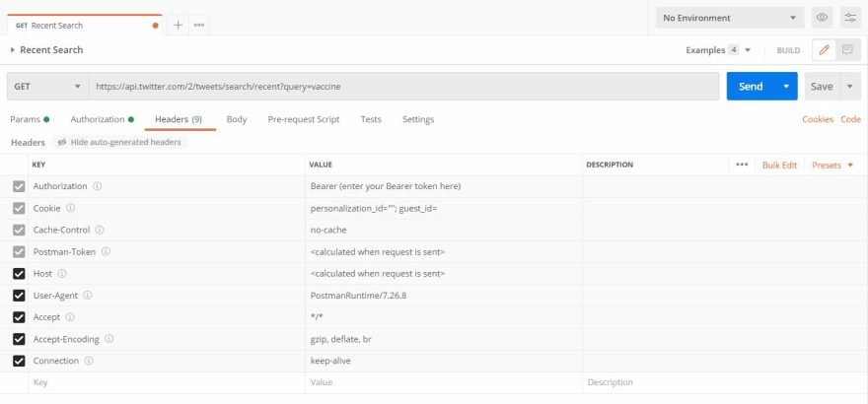Open the Presets dropdown
Viewport: 868px width, 404px height.
click(832, 165)
